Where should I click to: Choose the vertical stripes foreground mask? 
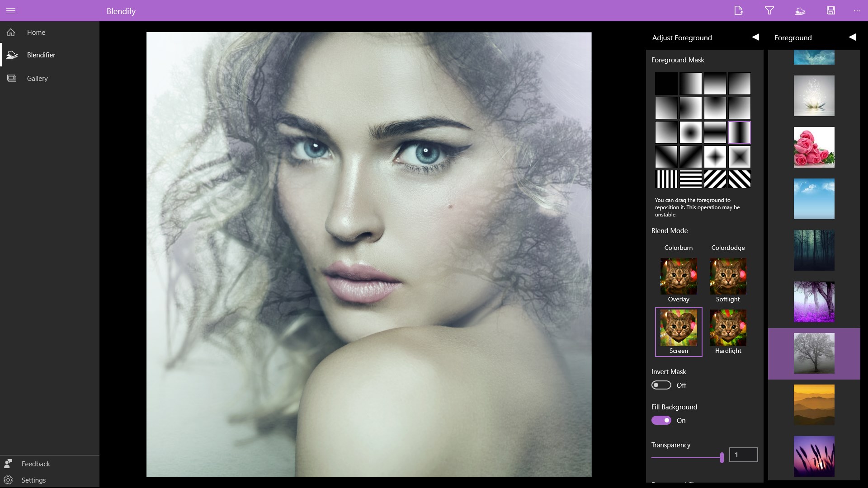(x=666, y=179)
